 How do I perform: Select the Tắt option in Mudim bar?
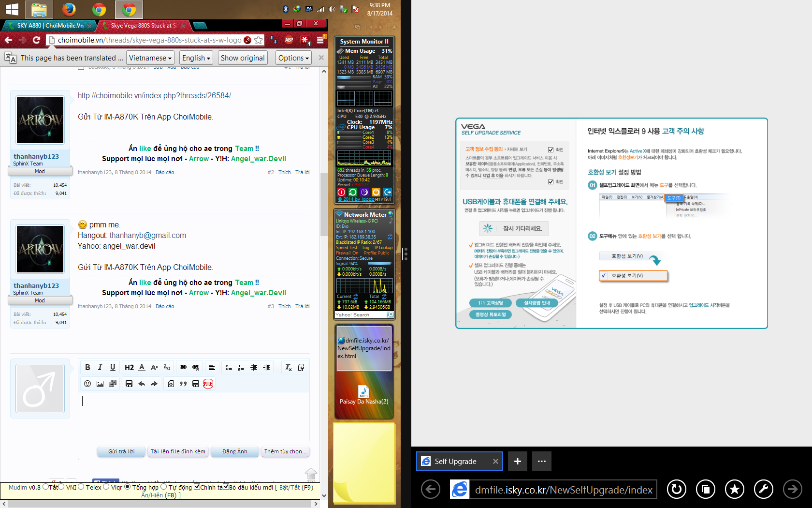pyautogui.click(x=45, y=487)
